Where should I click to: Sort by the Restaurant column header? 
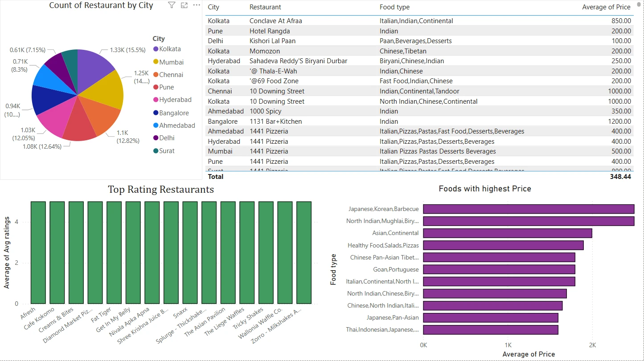coord(265,7)
